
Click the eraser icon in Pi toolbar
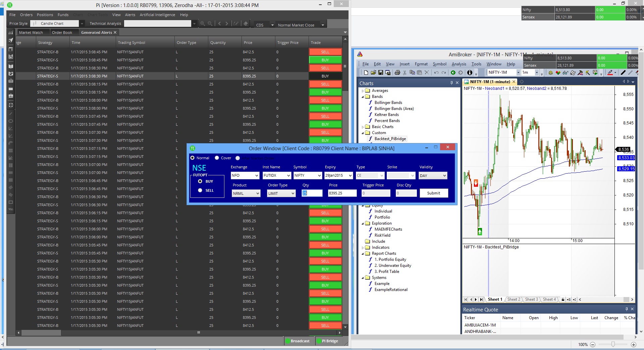(246, 23)
